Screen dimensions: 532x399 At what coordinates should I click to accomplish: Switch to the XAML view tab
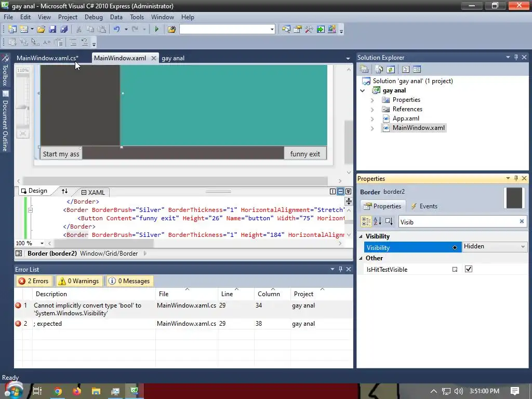pos(93,192)
